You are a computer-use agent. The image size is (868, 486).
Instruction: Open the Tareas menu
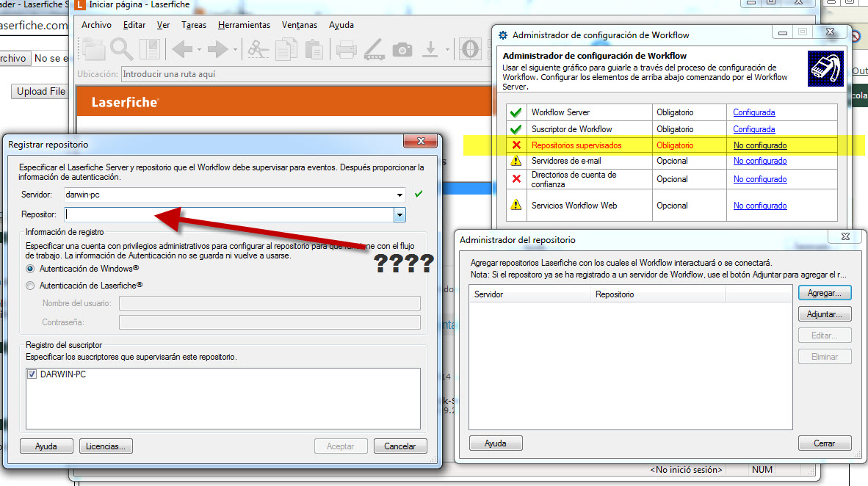(x=194, y=25)
